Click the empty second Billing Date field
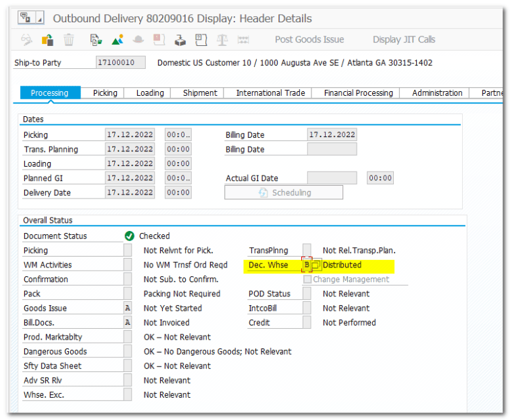 click(x=332, y=149)
